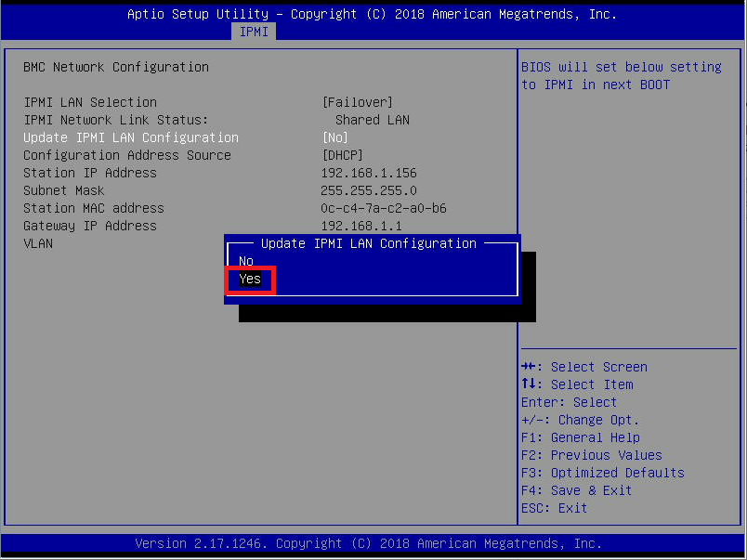Select the Yes option in the popup
Screen dimensions: 747x560
pyautogui.click(x=250, y=279)
